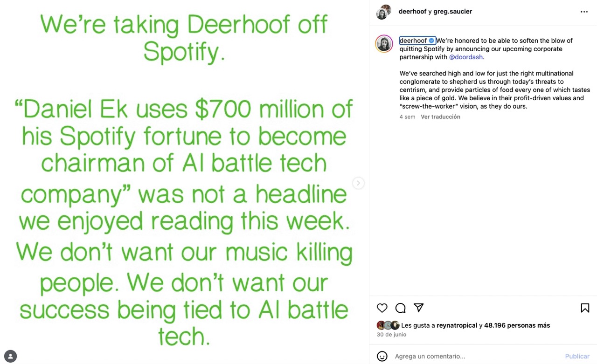Click the accessibility icon in the bottom corner
This screenshot has height=364, width=597.
[11, 355]
